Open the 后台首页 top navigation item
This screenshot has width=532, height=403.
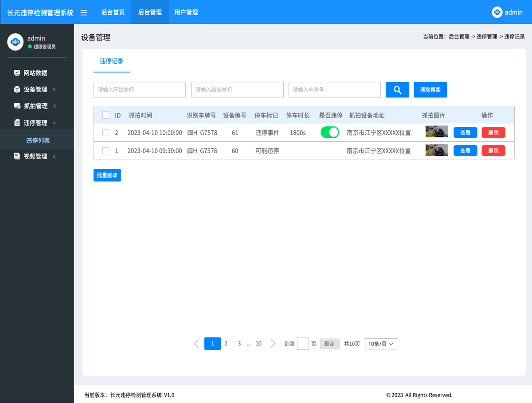click(x=113, y=12)
